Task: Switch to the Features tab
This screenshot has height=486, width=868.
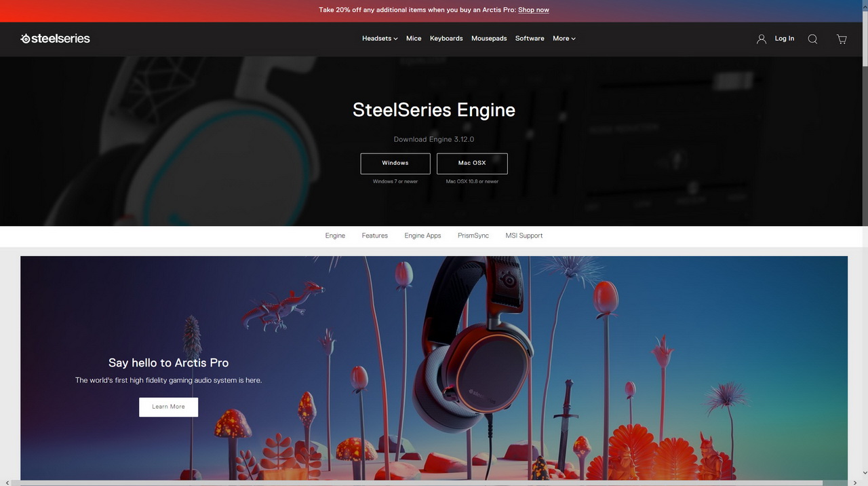Action: pos(375,236)
